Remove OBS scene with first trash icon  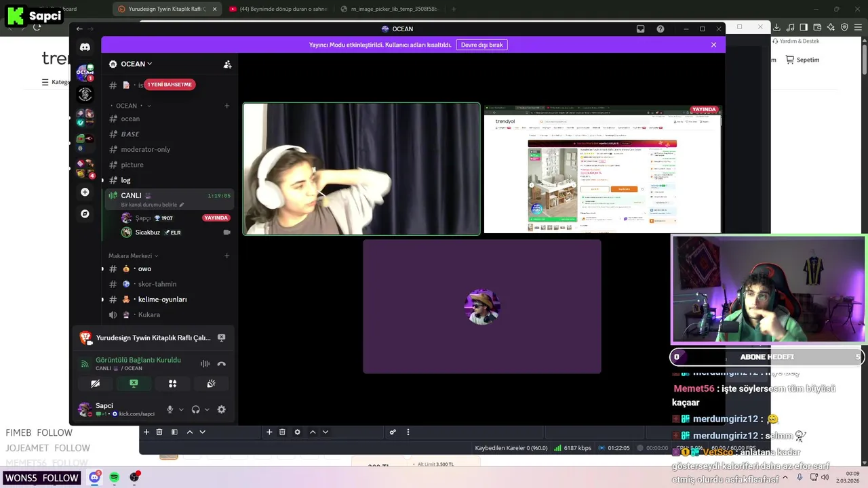pyautogui.click(x=159, y=432)
